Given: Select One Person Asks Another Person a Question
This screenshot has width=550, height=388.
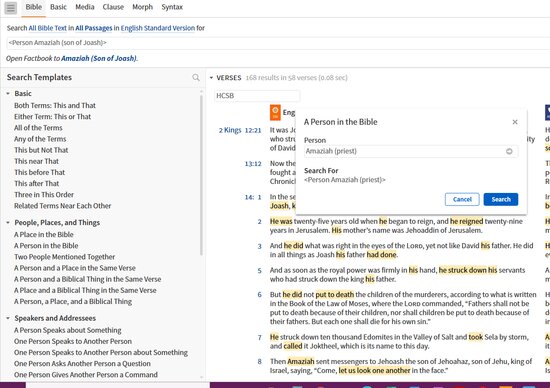Looking at the screenshot, I should 82,364.
